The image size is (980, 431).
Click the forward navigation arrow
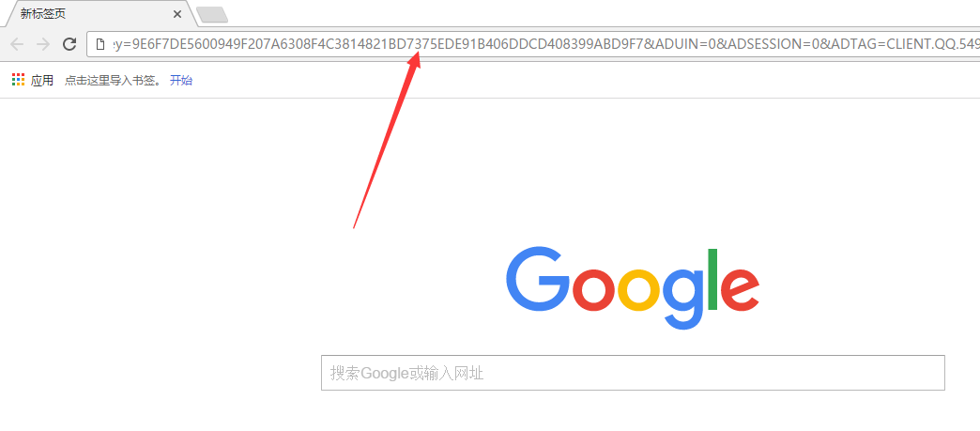43,44
